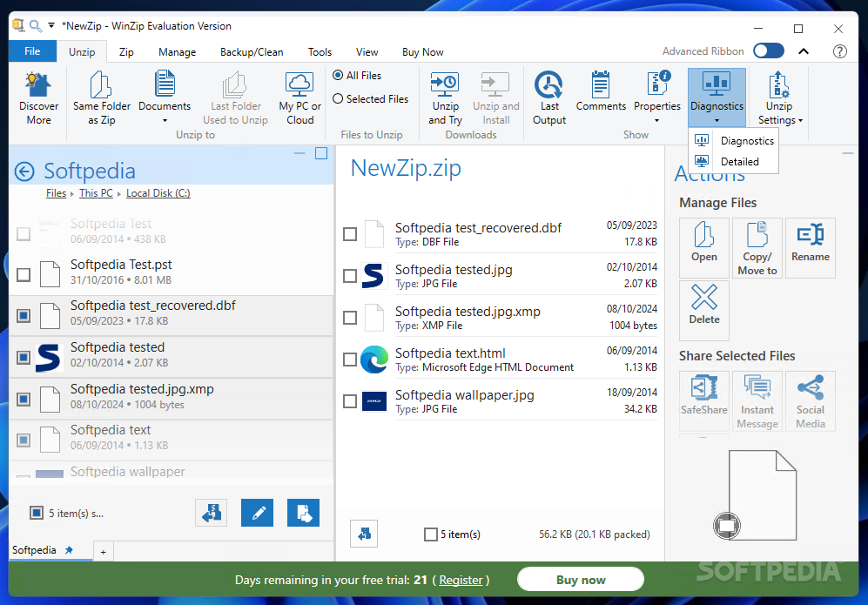
Task: Expand the Diagnostics dropdown arrow
Action: coord(717,121)
